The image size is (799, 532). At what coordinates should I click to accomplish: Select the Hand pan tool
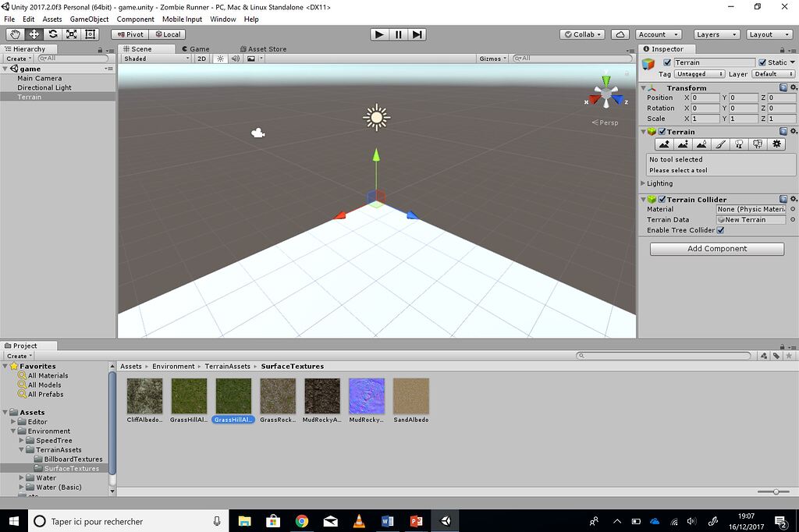14,34
